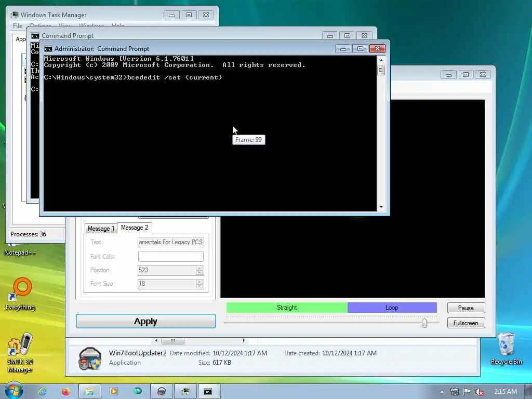The width and height of the screenshot is (532, 399).
Task: Select the Notepad++ desktop shortcut label
Action: tap(20, 252)
